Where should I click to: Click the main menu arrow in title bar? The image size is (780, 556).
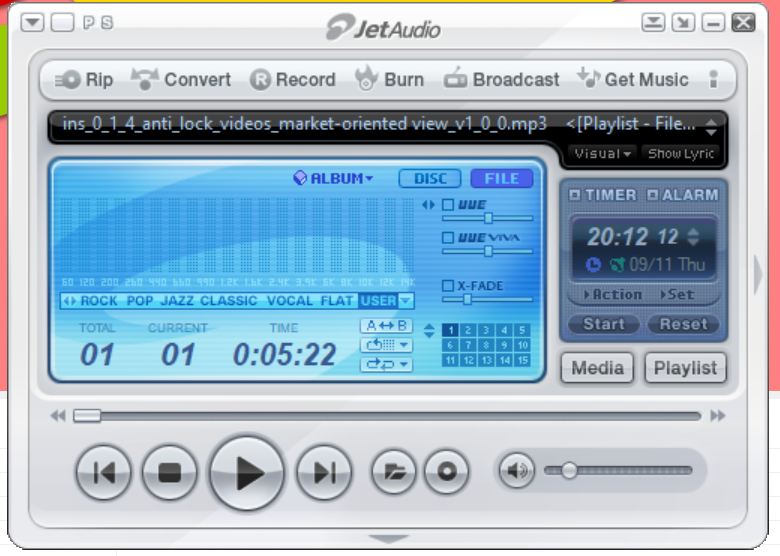click(x=32, y=22)
